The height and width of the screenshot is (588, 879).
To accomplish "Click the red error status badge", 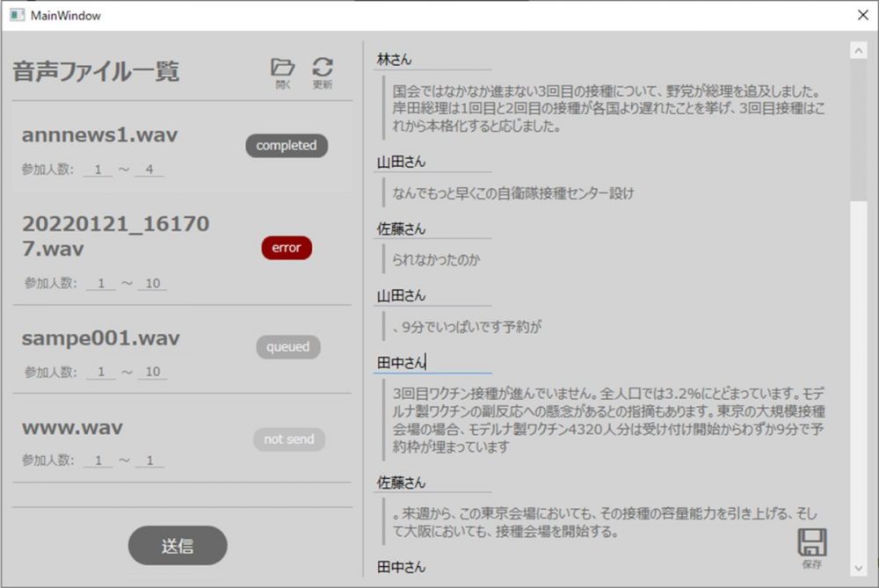I will click(287, 248).
